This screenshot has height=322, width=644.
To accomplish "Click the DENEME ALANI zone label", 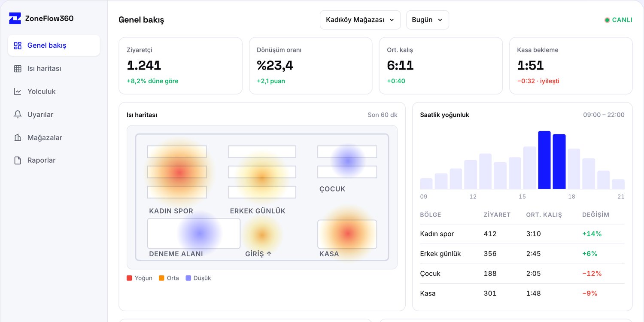I will [176, 254].
